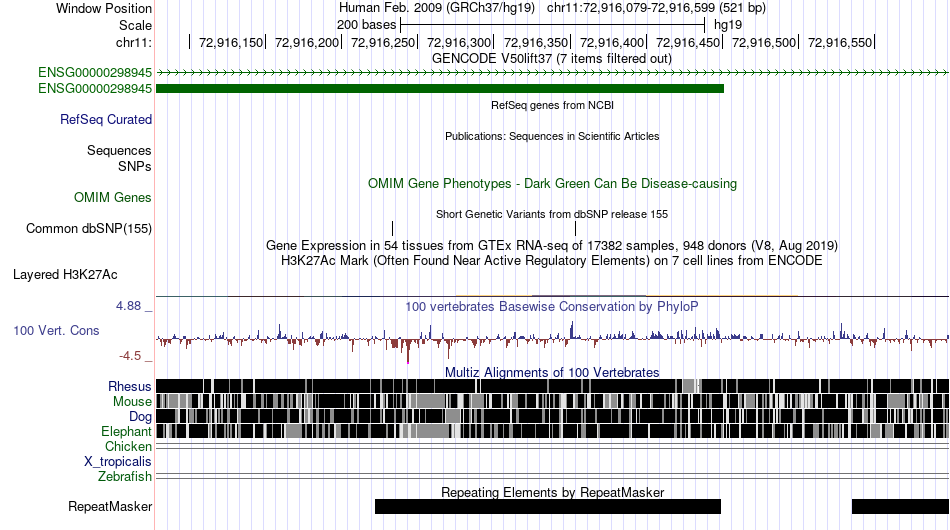Click the Mouse alignment label
This screenshot has width=950, height=530.
click(132, 402)
